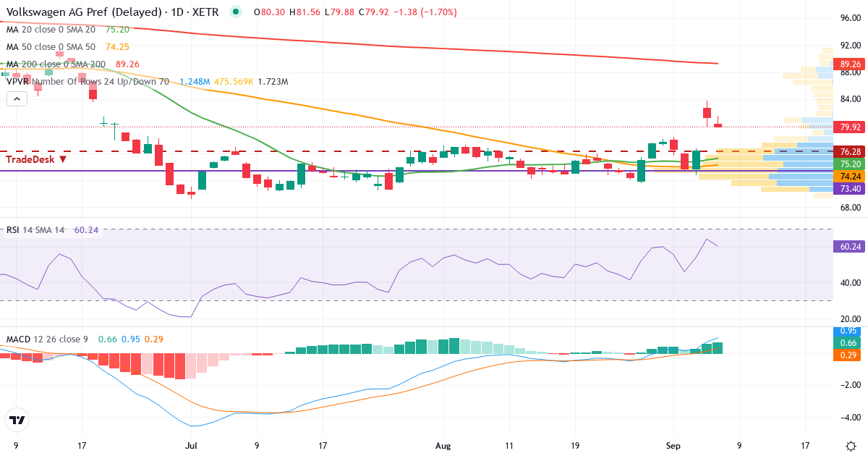The image size is (868, 456).
Task: Click the 79.92 current price label
Action: point(850,127)
